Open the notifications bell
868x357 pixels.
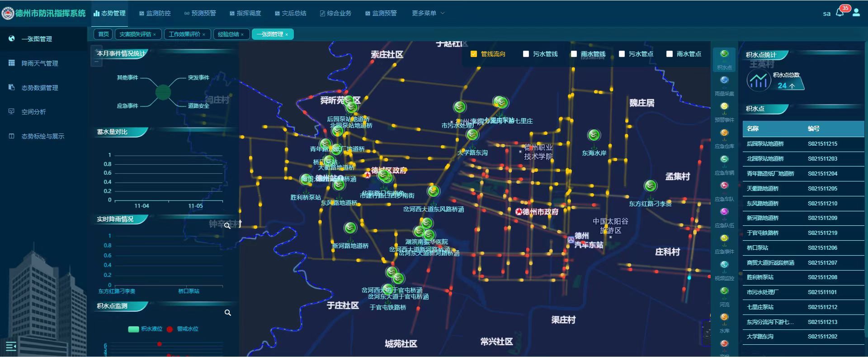click(x=840, y=13)
